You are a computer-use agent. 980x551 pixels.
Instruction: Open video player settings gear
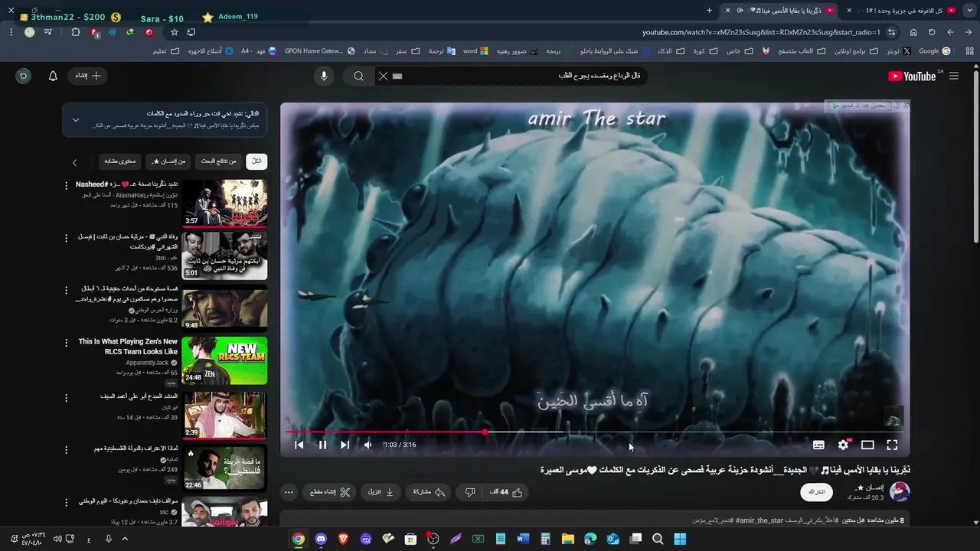coord(843,445)
